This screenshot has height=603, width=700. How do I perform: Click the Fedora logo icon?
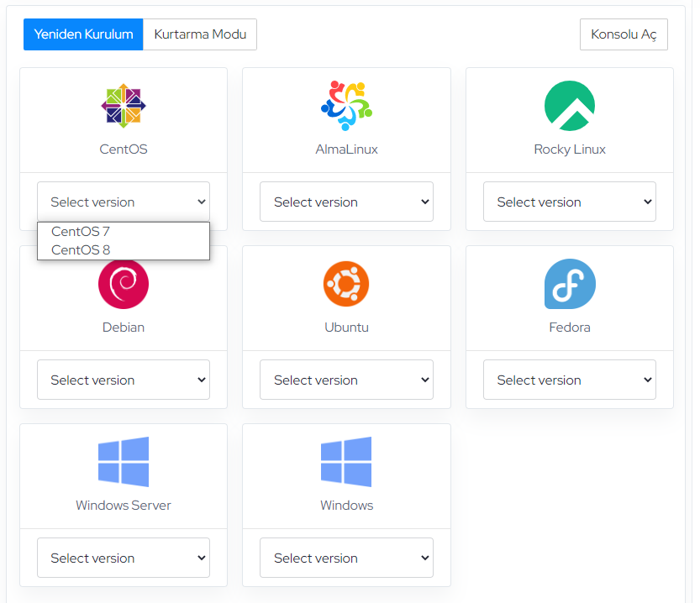coord(570,284)
